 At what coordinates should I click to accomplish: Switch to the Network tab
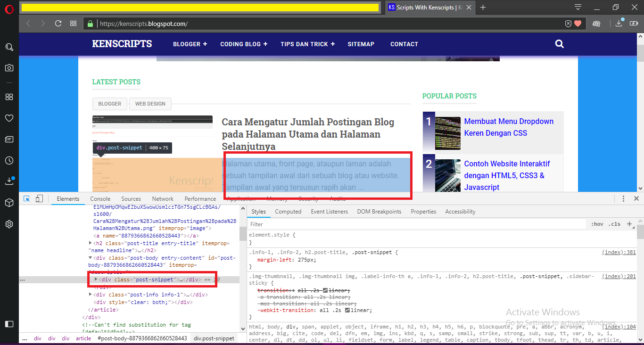tap(163, 199)
